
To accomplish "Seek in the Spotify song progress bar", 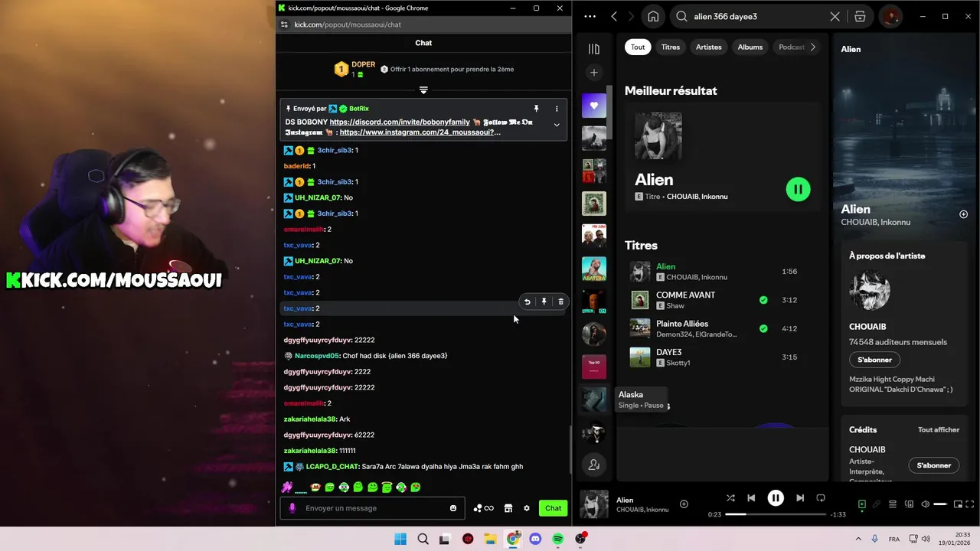I will pos(776,514).
